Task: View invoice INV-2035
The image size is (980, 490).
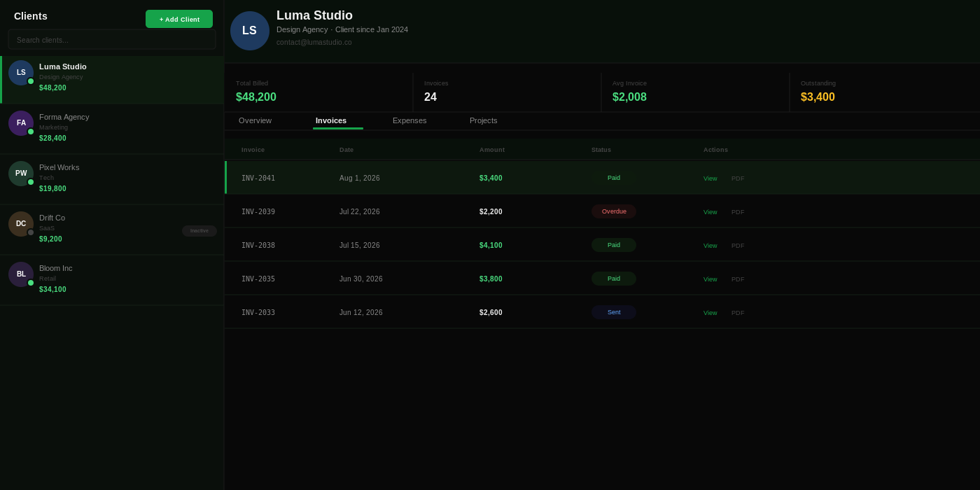Action: click(710, 279)
